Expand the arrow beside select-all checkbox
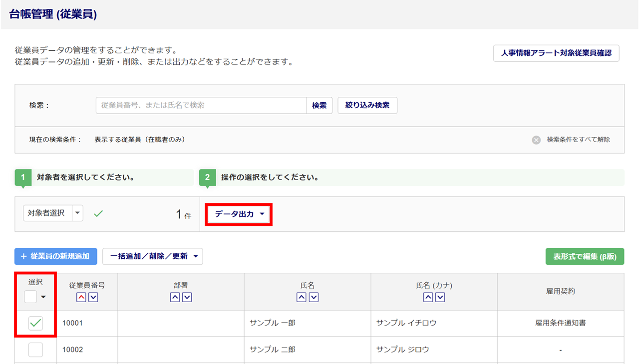The width and height of the screenshot is (639, 364). pos(43,297)
